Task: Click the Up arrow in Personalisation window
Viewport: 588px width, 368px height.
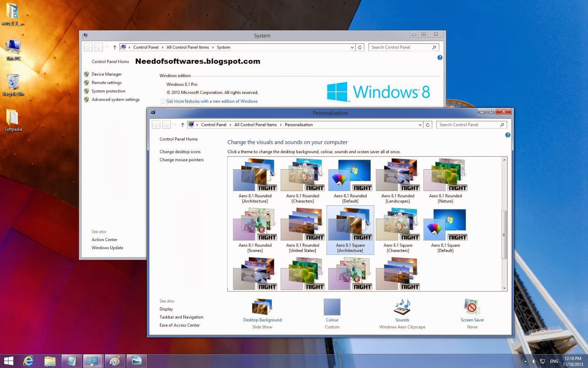Action: click(183, 125)
